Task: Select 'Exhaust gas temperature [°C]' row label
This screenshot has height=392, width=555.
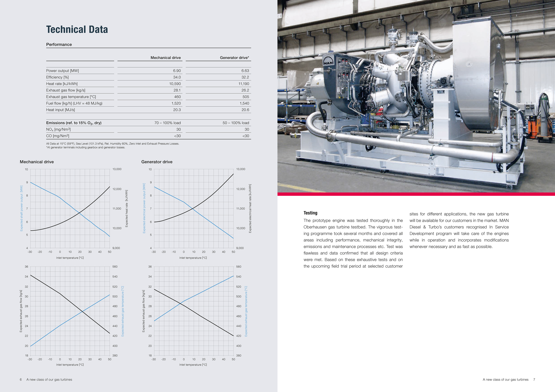Action: click(71, 97)
